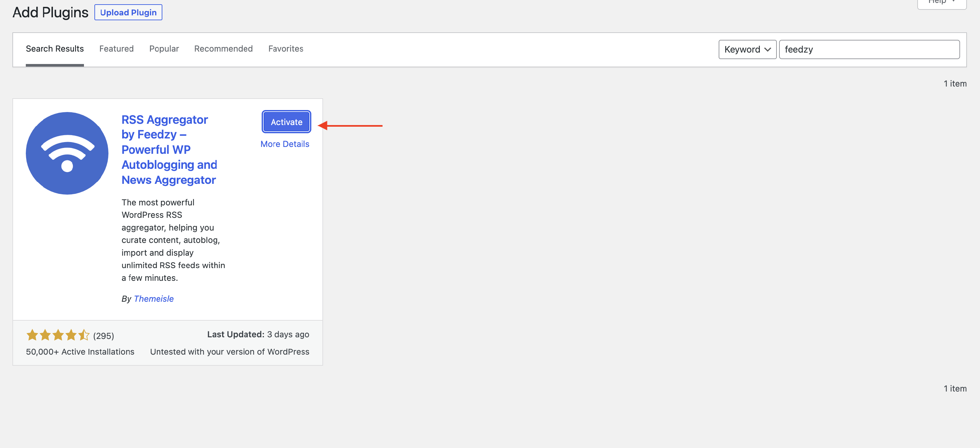The width and height of the screenshot is (980, 448).
Task: Open the Themeisle author link
Action: (154, 299)
